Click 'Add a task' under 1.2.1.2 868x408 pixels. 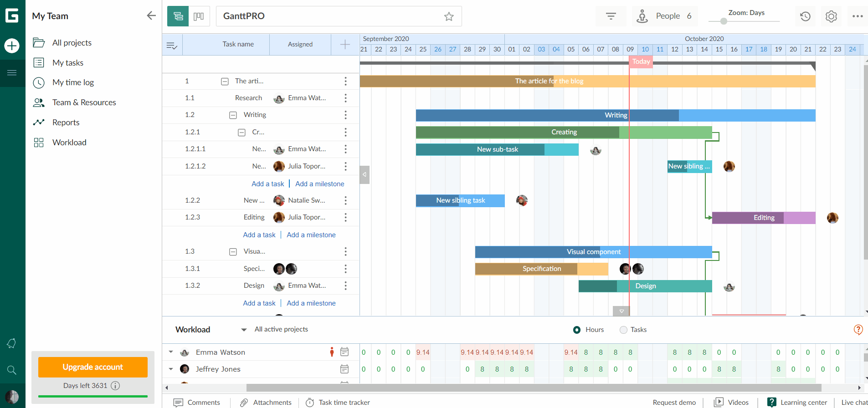[268, 184]
